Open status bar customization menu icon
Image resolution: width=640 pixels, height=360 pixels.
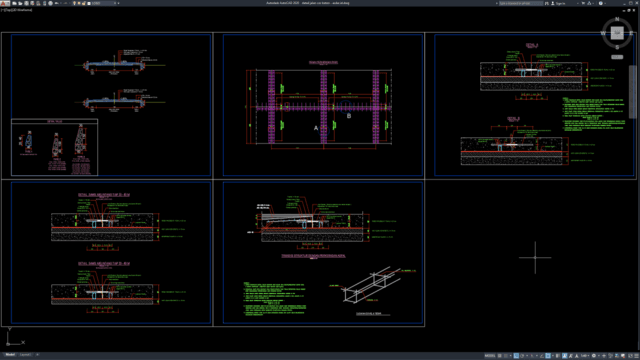coord(636,356)
